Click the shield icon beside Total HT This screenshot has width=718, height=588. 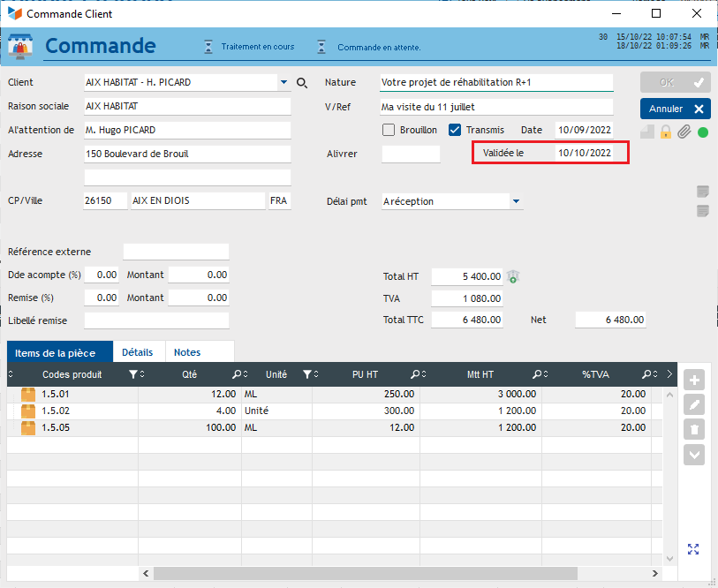click(513, 276)
